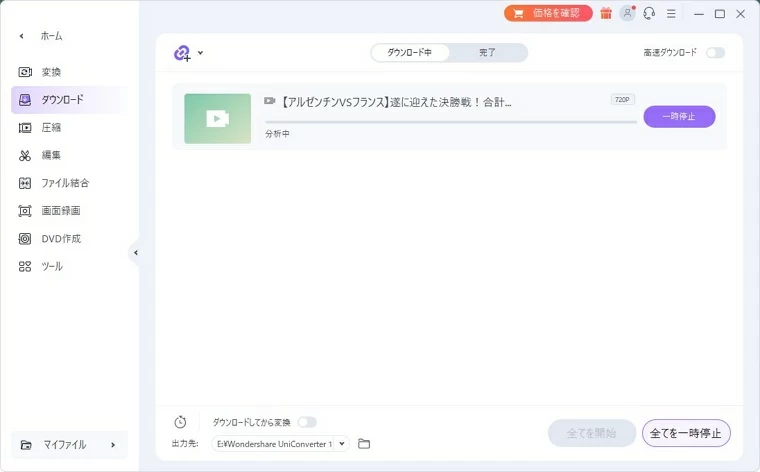Click the 画面録画 recorder icon
Viewport: 760px width, 472px height.
click(x=25, y=211)
